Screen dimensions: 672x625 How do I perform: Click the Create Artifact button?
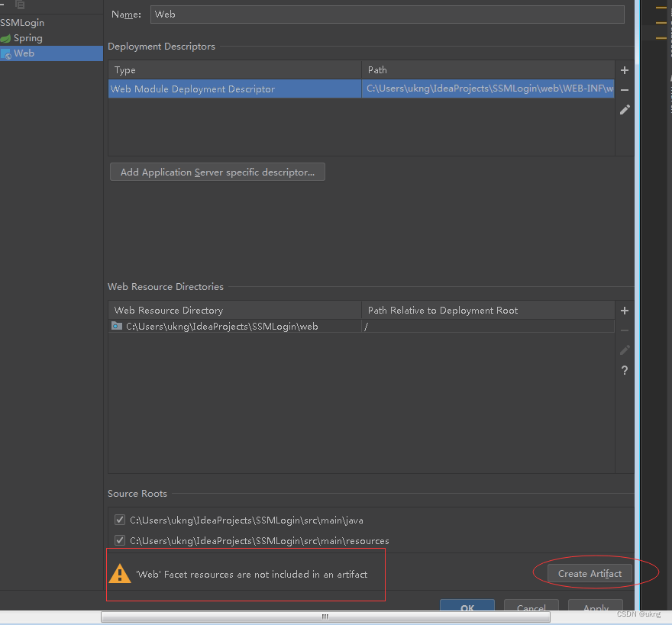[x=591, y=573]
